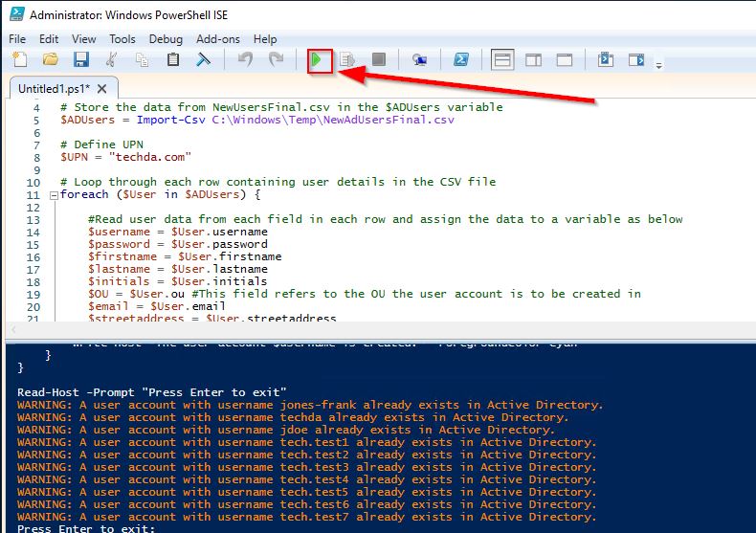Paste from clipboard icon

coord(172,59)
